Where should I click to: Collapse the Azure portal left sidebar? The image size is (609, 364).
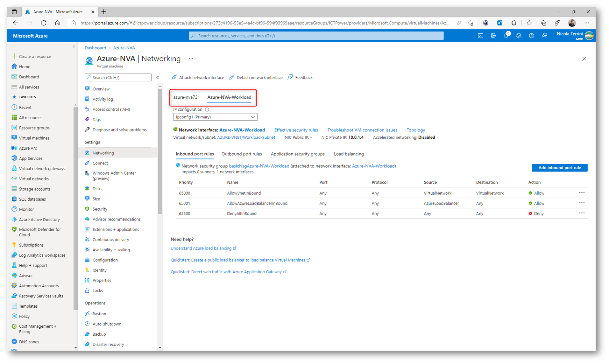pos(74,46)
